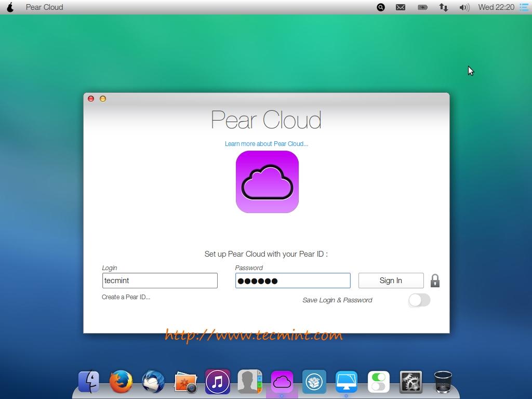Image resolution: width=532 pixels, height=399 pixels.
Task: Open the Pear logo menu
Action: [10, 7]
